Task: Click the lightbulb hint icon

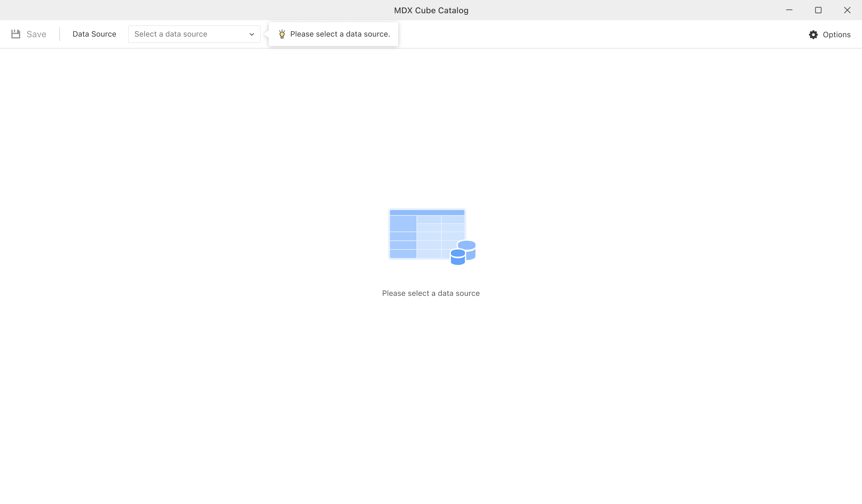Action: 282,34
